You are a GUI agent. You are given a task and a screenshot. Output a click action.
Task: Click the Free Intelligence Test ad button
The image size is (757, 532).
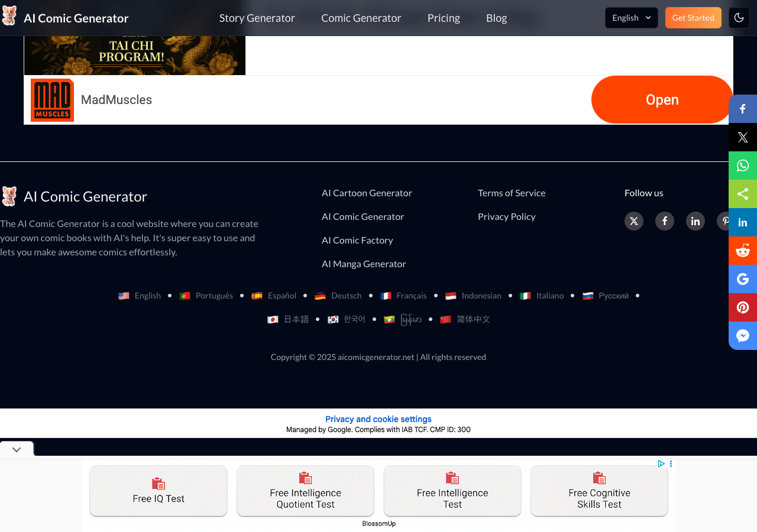[452, 491]
